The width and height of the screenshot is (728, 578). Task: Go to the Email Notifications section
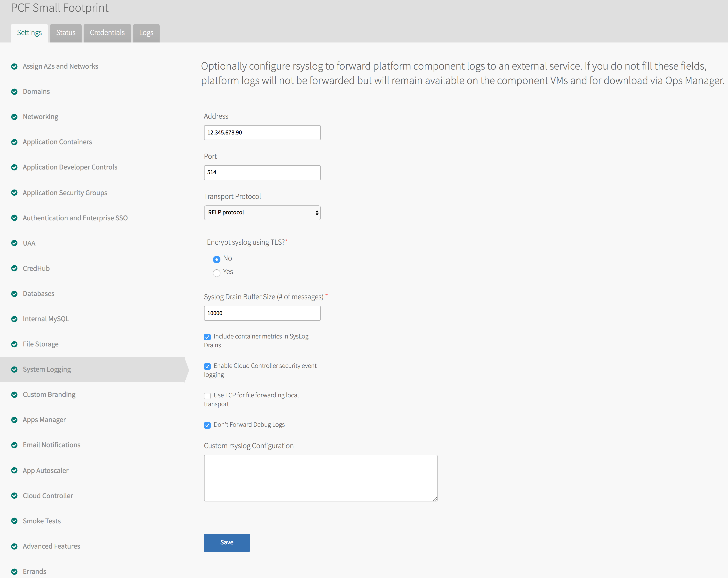point(51,445)
